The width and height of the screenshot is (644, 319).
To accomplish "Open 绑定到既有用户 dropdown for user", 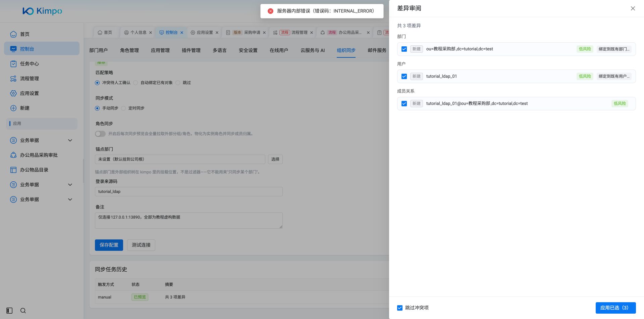I will pyautogui.click(x=614, y=77).
